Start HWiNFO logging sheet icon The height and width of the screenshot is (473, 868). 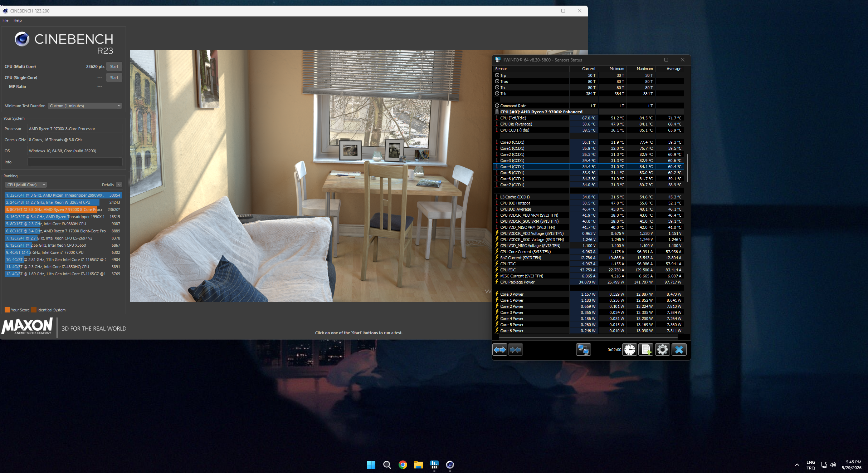[646, 350]
